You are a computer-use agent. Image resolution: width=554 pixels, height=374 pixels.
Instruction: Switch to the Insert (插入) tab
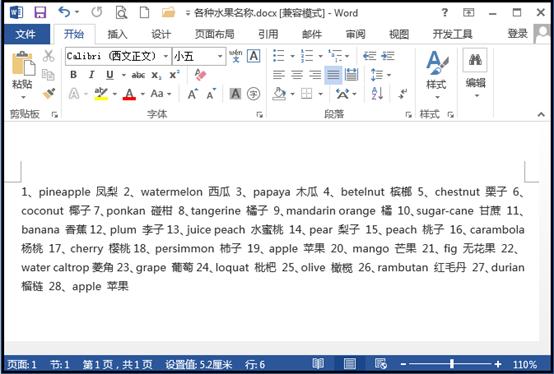[117, 34]
